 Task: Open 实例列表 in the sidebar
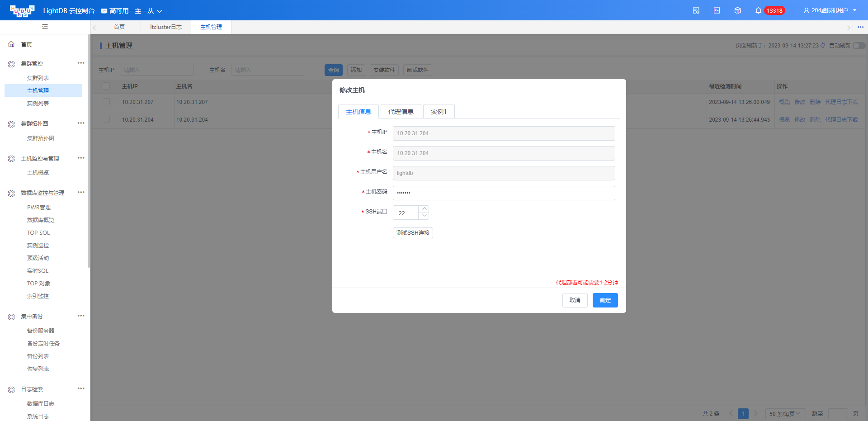coord(38,104)
